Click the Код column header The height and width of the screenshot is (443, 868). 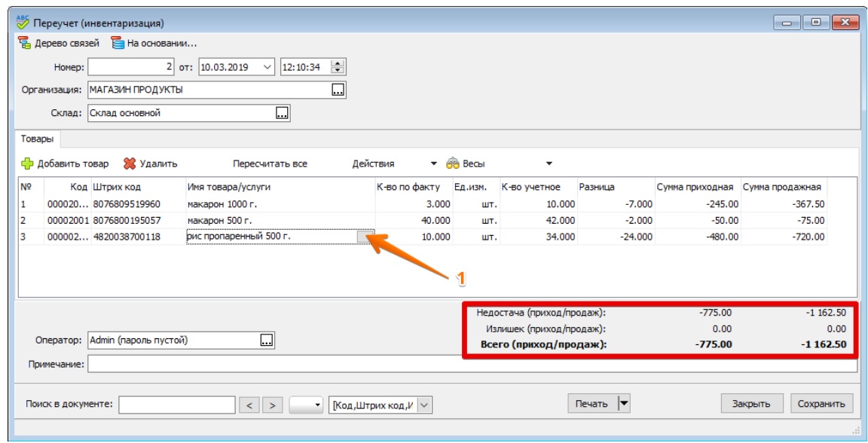tap(68, 187)
